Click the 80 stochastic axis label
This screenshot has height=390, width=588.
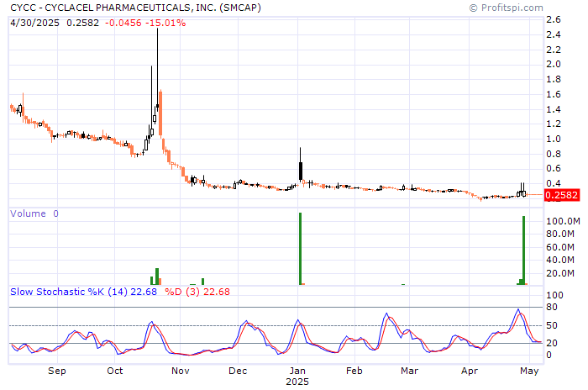(552, 307)
